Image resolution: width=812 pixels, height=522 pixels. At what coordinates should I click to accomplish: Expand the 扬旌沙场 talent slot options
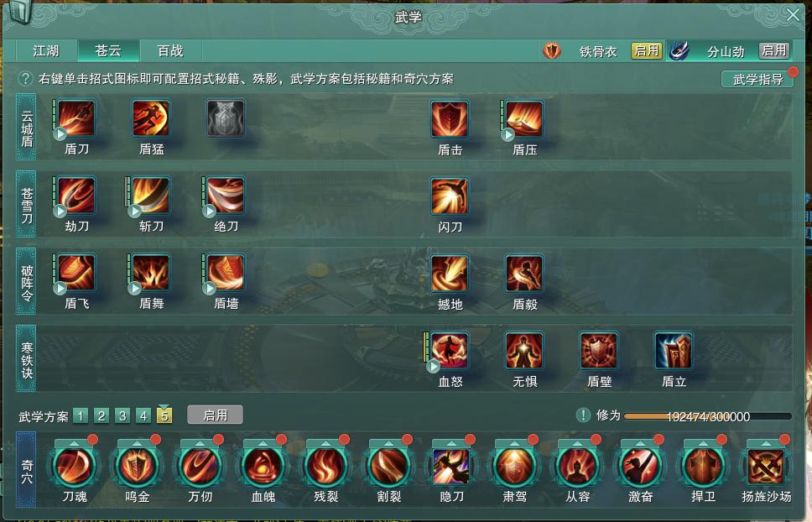pos(766,444)
